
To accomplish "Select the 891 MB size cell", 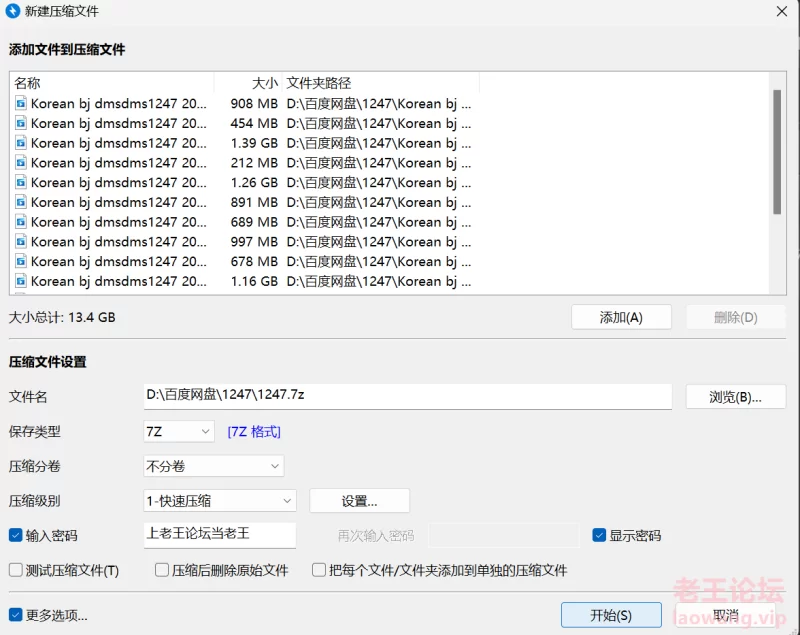I will 254,202.
